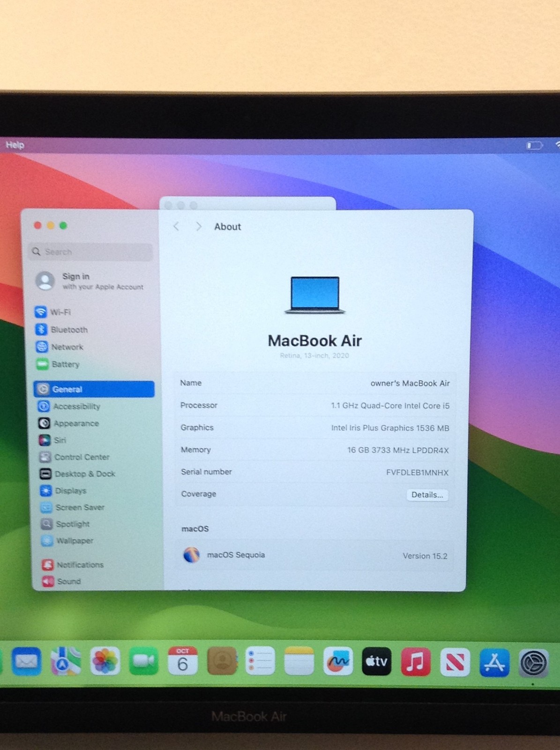Click Details button for Coverage
The height and width of the screenshot is (750, 560).
point(427,495)
